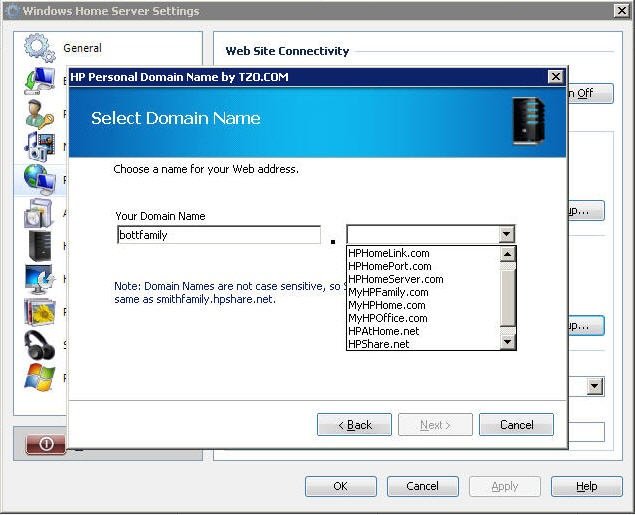
Task: Click the red Shut Down power button
Action: pyautogui.click(x=45, y=444)
